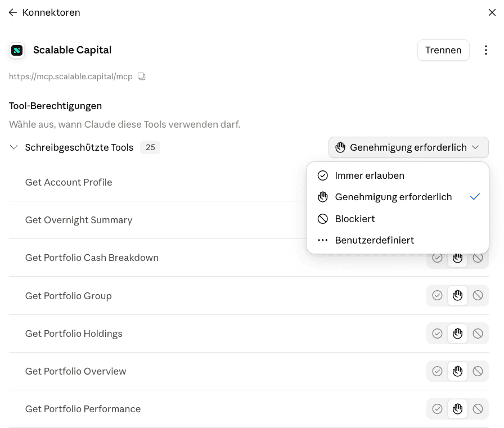
Task: Click the Scalable Capital logo icon
Action: pyautogui.click(x=17, y=50)
